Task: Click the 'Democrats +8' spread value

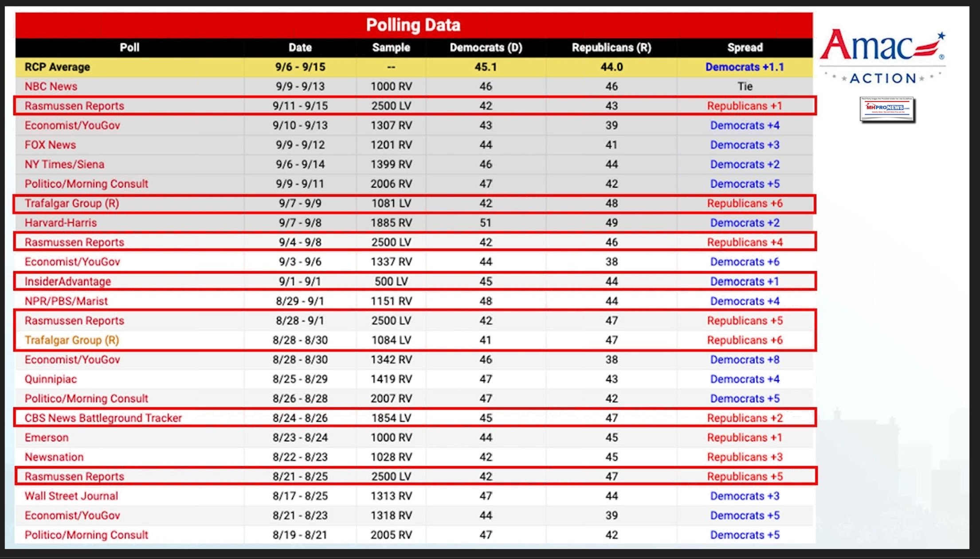Action: point(745,360)
